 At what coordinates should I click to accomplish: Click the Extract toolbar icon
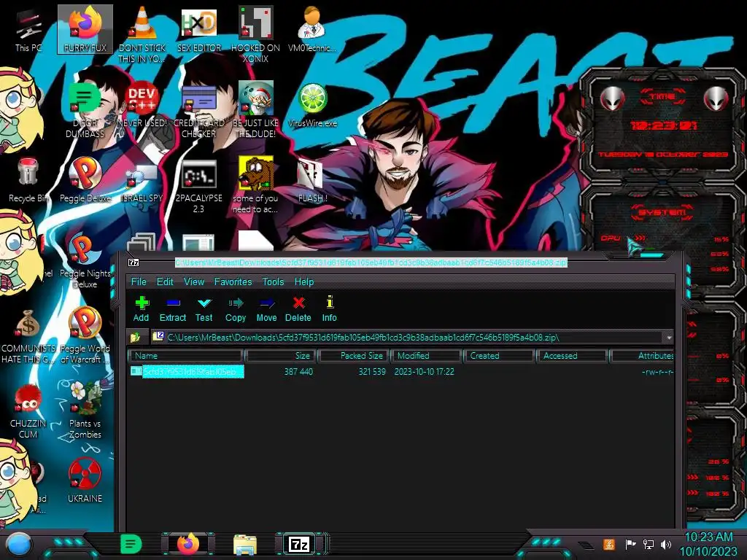pyautogui.click(x=172, y=309)
